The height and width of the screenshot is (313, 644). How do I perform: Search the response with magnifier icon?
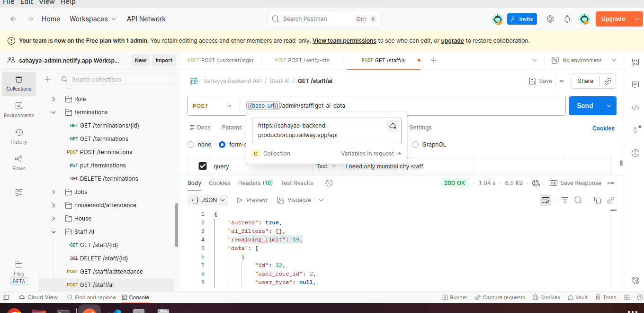point(578,200)
